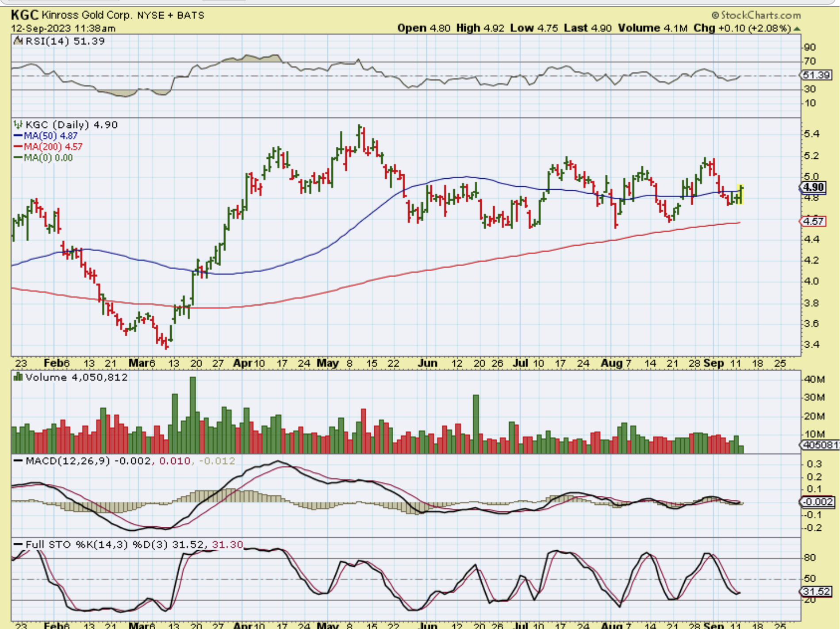Click the red 4.57 MA(200) tag on right axis

[813, 221]
